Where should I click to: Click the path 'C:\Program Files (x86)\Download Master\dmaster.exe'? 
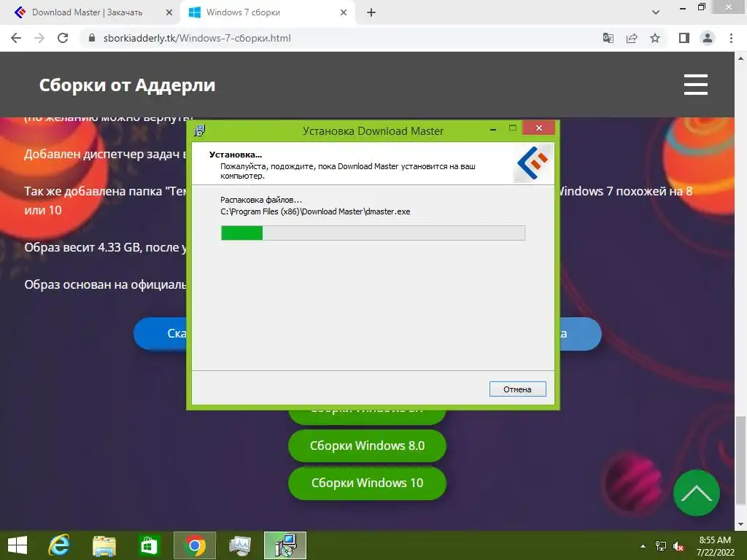click(x=315, y=211)
